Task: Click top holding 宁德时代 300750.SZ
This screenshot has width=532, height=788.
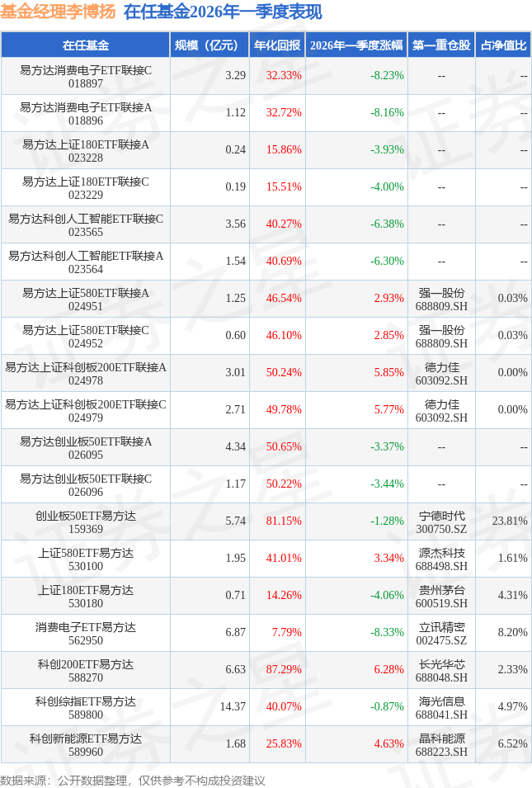Action: pyautogui.click(x=441, y=521)
